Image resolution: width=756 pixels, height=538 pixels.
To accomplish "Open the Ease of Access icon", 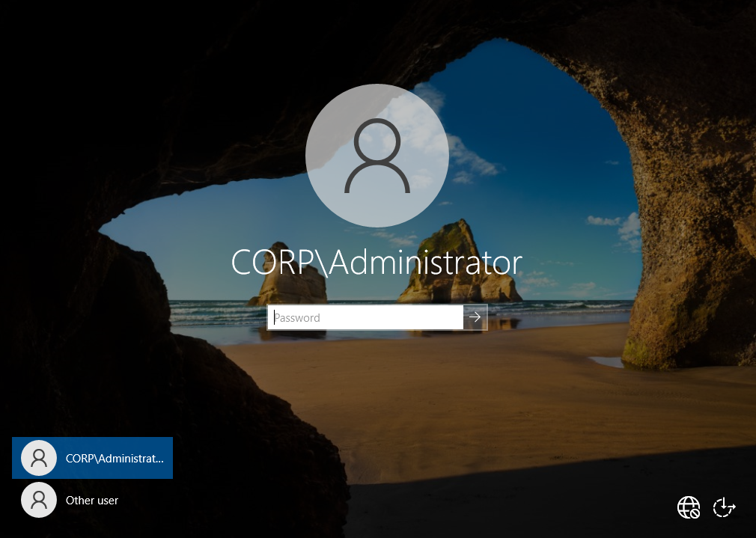I will [724, 507].
